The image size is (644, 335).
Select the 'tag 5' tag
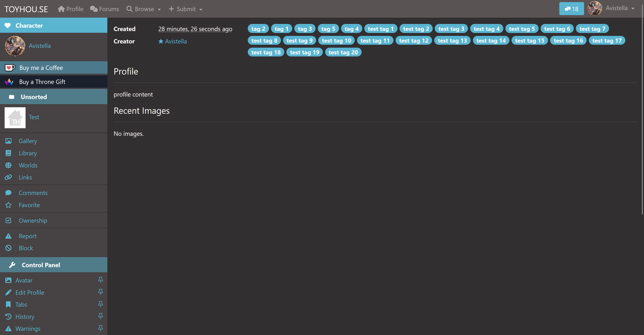coord(329,29)
